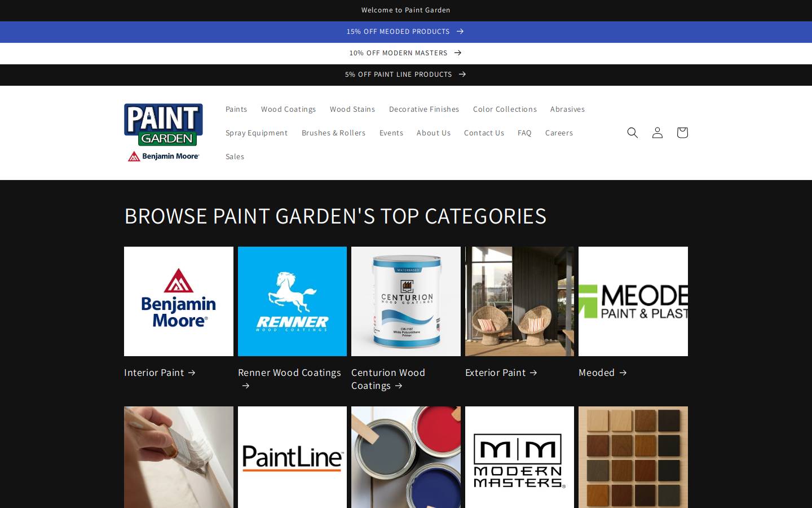
Task: Click the Modern Masters logo image
Action: 519,457
